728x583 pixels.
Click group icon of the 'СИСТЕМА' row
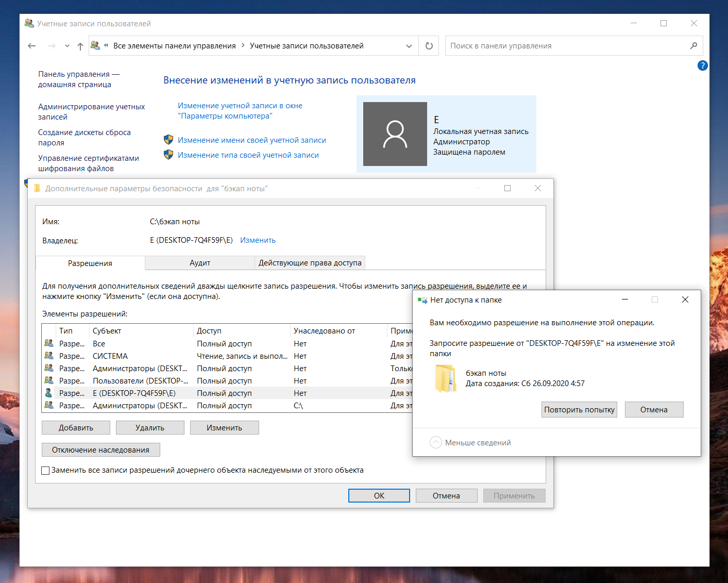(49, 356)
